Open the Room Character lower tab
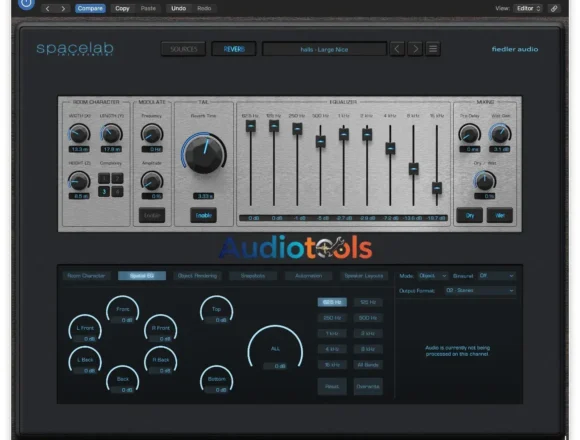 pyautogui.click(x=87, y=276)
